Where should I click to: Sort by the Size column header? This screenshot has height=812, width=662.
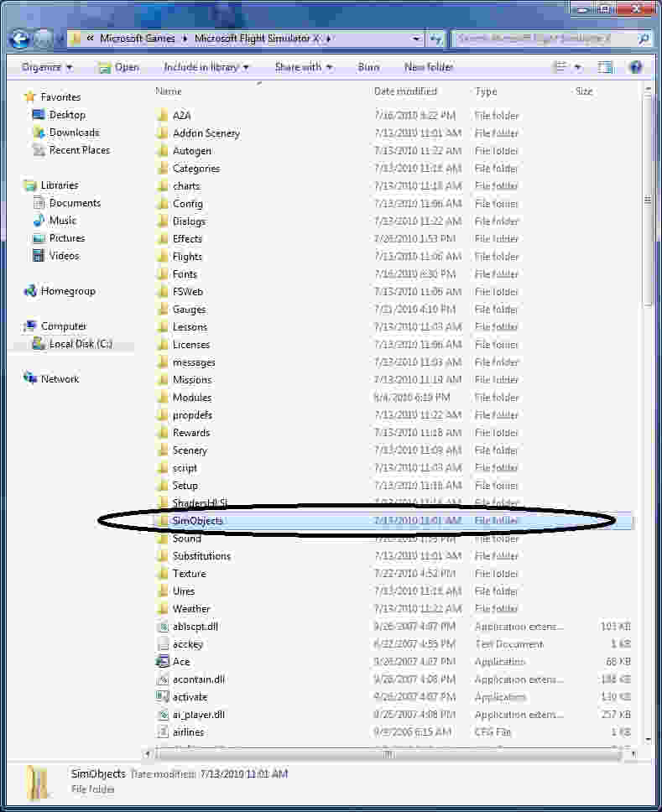(x=584, y=91)
